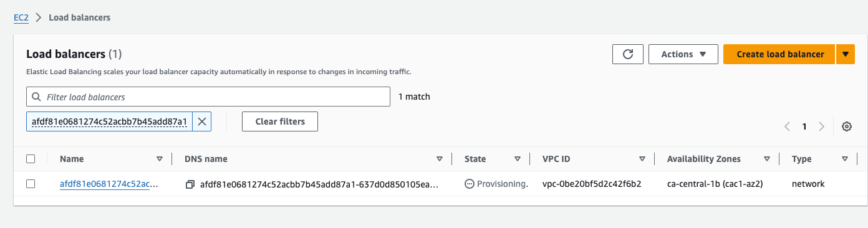The image size is (868, 228).
Task: Remove the afdf81e filter token with X
Action: point(202,122)
